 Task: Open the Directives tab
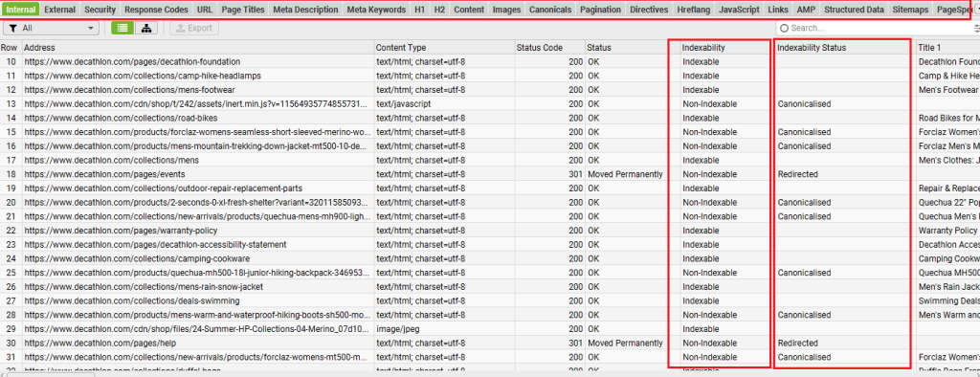tap(649, 10)
